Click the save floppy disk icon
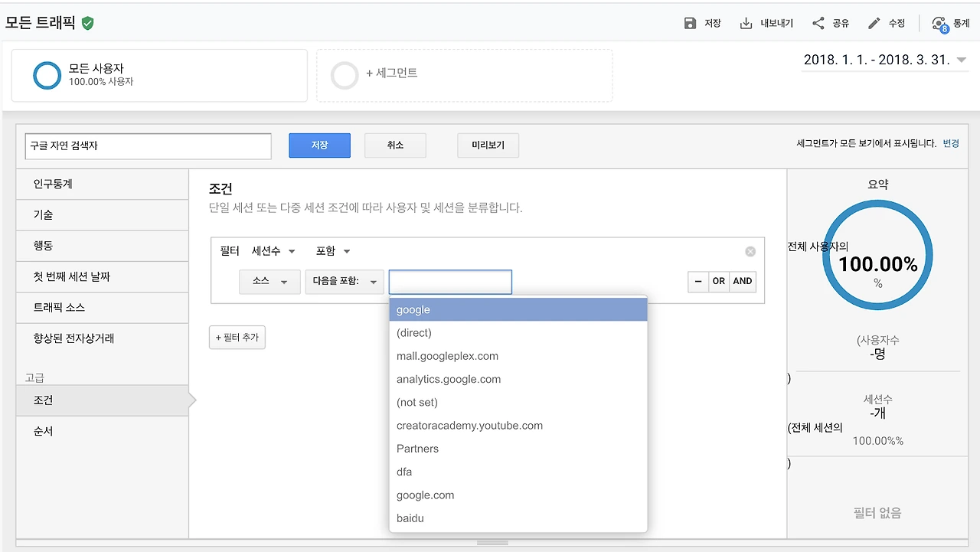The height and width of the screenshot is (552, 980). [690, 24]
